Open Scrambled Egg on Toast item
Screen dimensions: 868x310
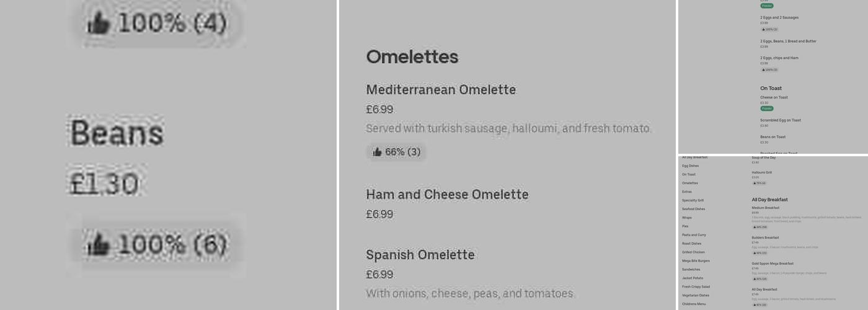point(781,120)
